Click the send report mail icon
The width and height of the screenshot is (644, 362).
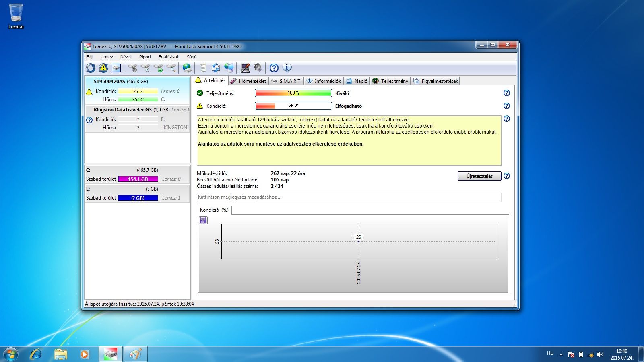216,68
